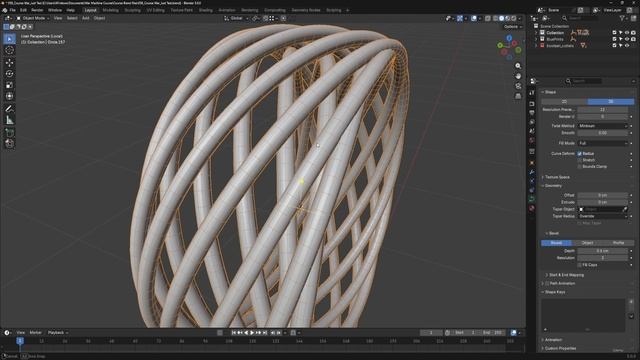Open the View Layer properties tab icon
640x360 pixels.
click(x=532, y=122)
